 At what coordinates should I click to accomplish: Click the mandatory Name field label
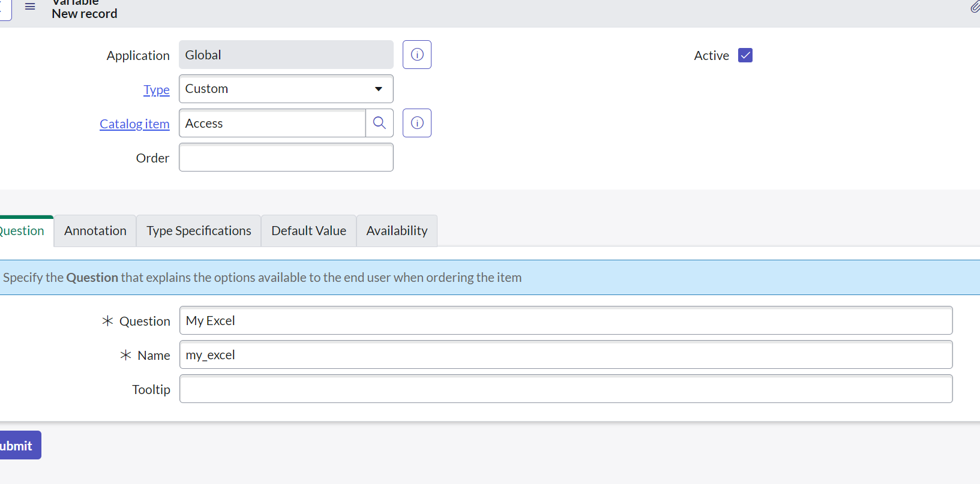(154, 356)
